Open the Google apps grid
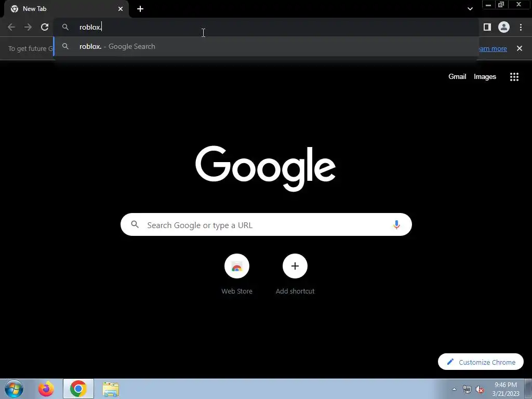The height and width of the screenshot is (399, 532). pyautogui.click(x=514, y=77)
